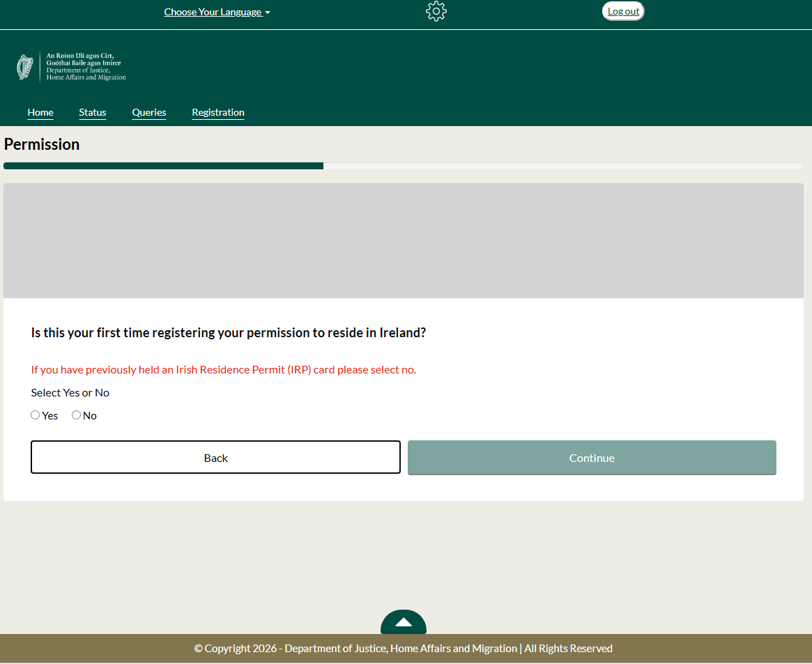
Task: Click the Permission page heading
Action: (x=42, y=144)
